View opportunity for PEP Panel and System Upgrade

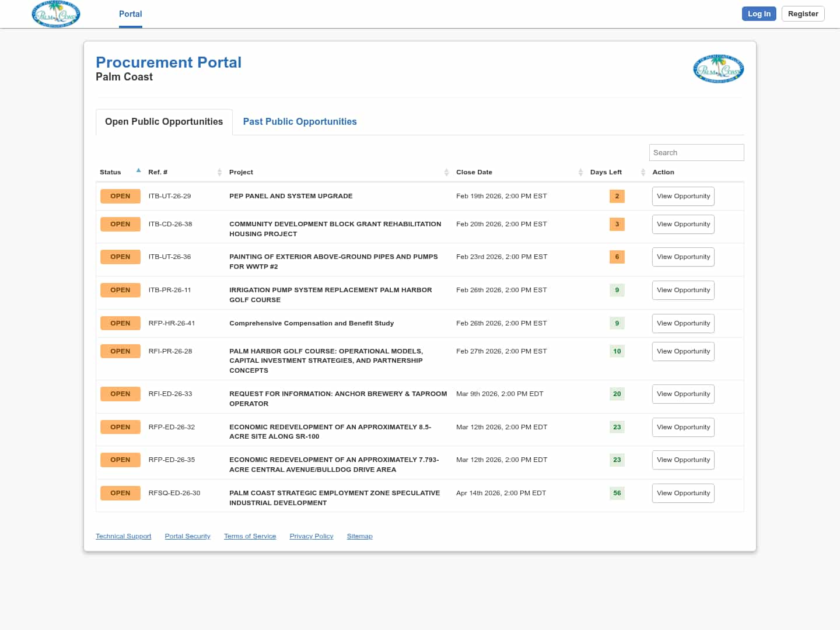pos(683,197)
